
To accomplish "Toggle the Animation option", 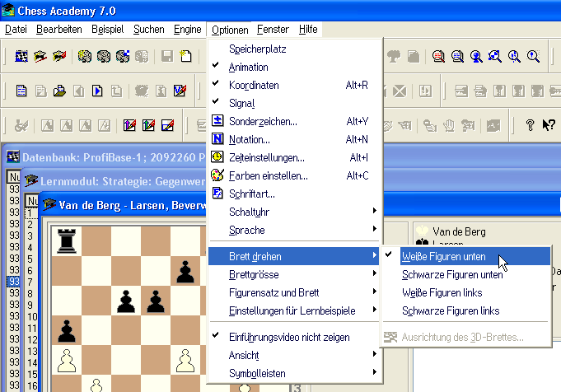I will (295, 67).
